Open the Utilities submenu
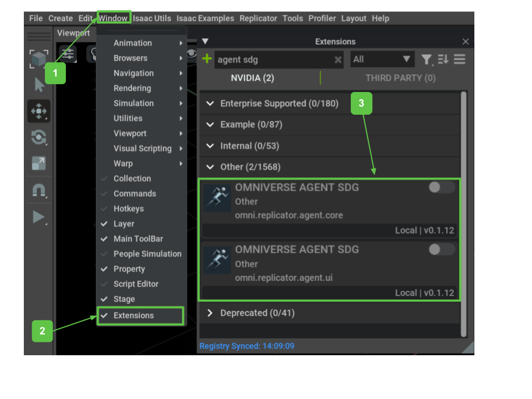532x399 pixels. (x=142, y=118)
